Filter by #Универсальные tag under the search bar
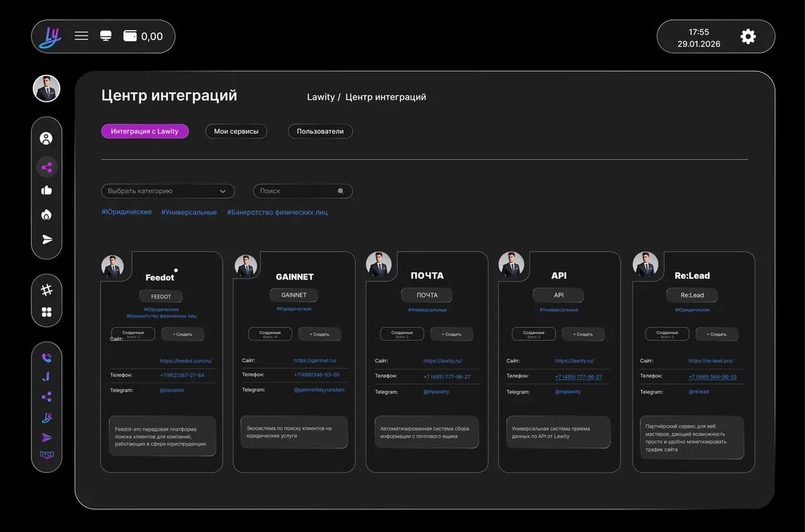Image resolution: width=805 pixels, height=532 pixels. 189,212
